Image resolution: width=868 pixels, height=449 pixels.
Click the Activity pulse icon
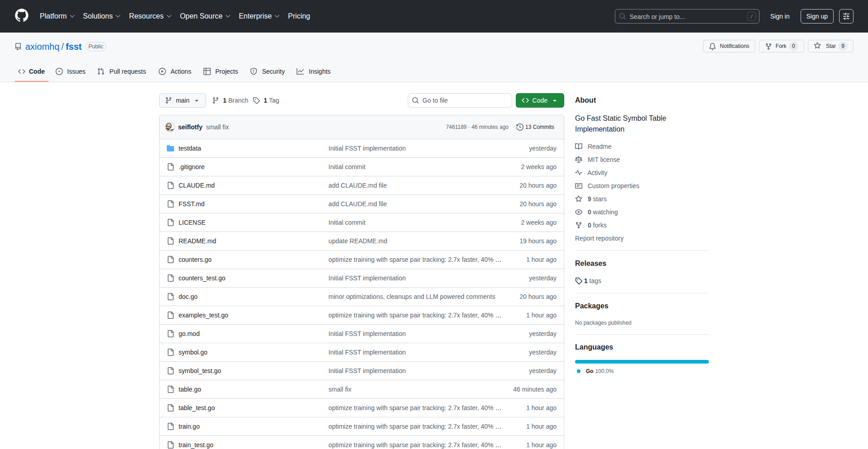click(x=579, y=173)
